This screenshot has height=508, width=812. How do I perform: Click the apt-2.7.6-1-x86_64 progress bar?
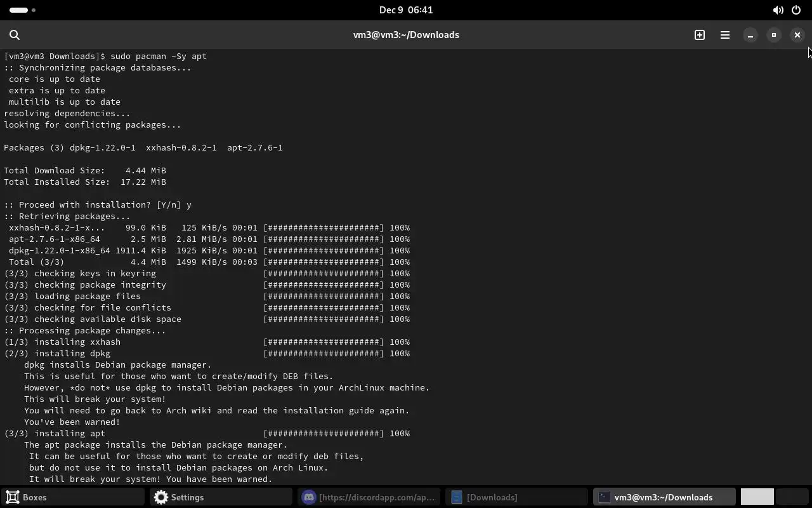(324, 239)
